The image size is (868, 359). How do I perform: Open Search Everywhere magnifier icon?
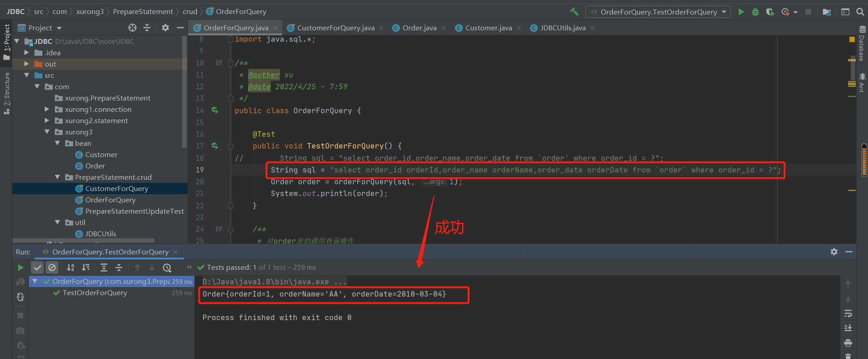click(x=860, y=12)
